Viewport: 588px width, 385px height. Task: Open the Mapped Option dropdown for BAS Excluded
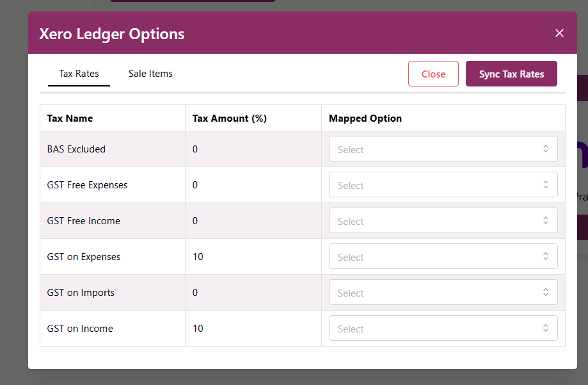pos(443,149)
